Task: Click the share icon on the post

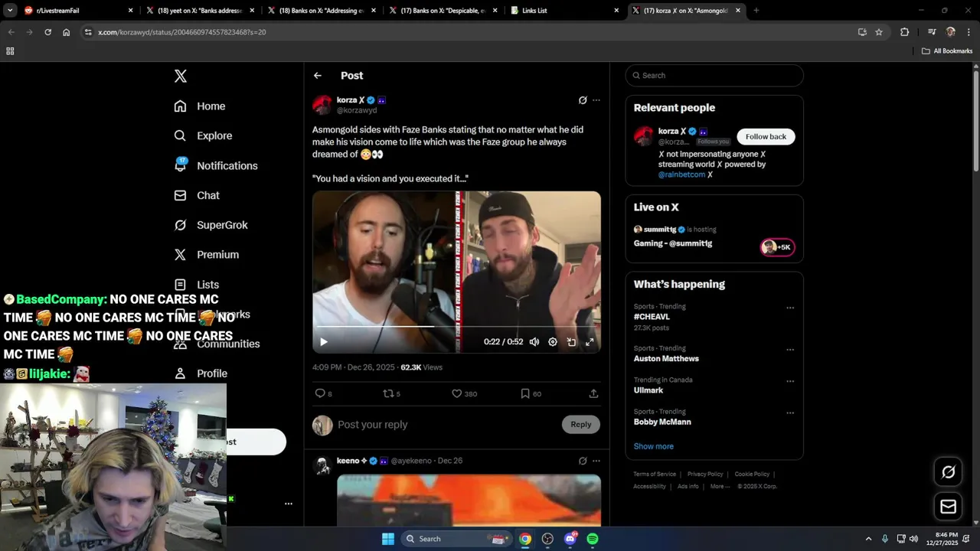Action: (x=593, y=393)
